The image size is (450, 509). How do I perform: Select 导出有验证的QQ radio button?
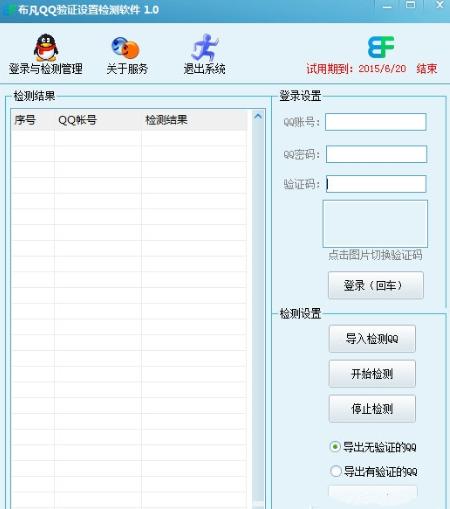coord(336,471)
